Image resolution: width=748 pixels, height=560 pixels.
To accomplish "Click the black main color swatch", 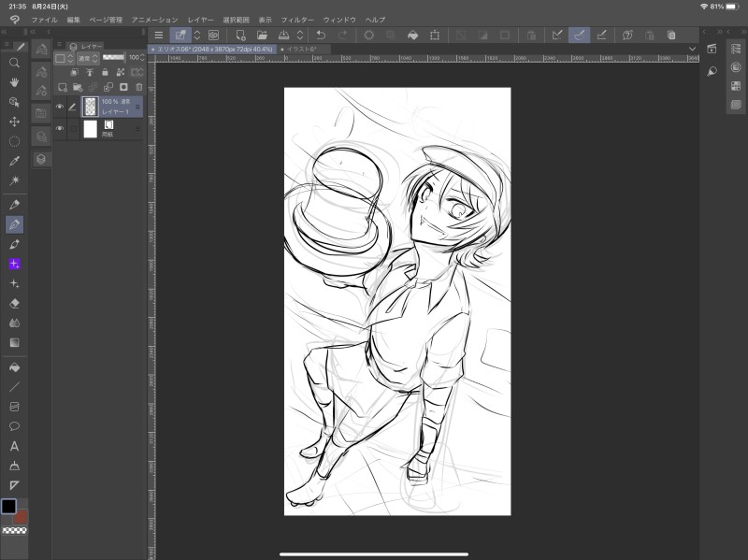I will click(8, 506).
